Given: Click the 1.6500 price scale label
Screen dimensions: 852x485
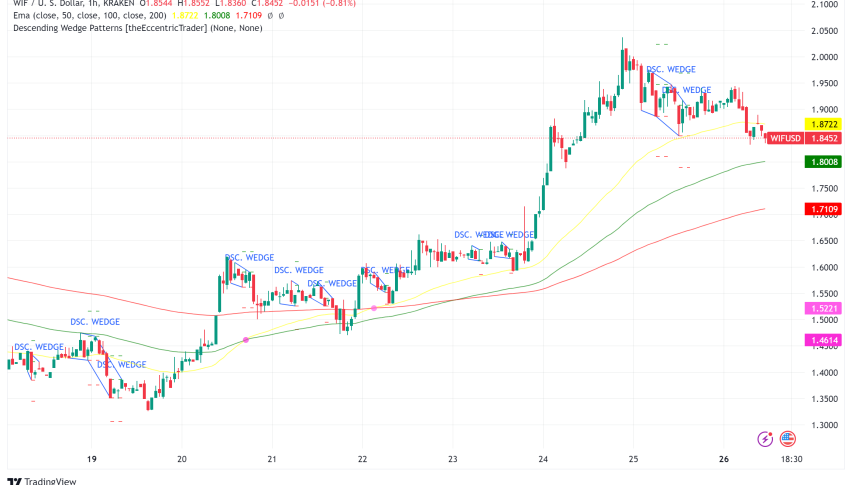Looking at the screenshot, I should [824, 241].
